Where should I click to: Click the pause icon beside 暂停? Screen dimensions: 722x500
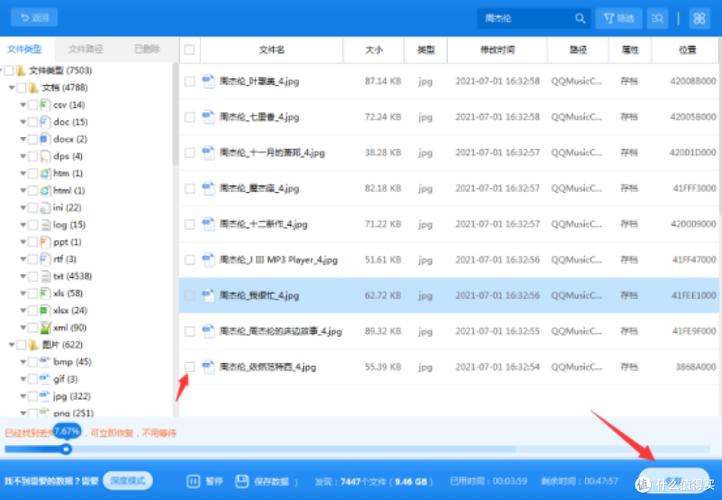(x=193, y=481)
